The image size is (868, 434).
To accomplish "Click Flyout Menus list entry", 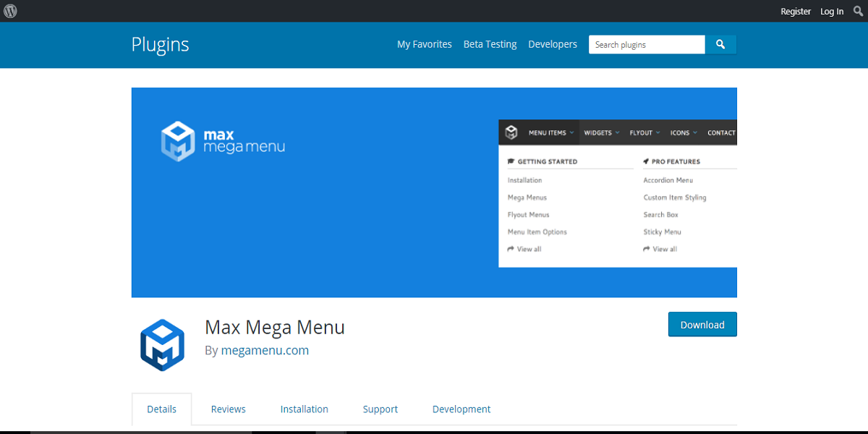I will click(x=529, y=215).
